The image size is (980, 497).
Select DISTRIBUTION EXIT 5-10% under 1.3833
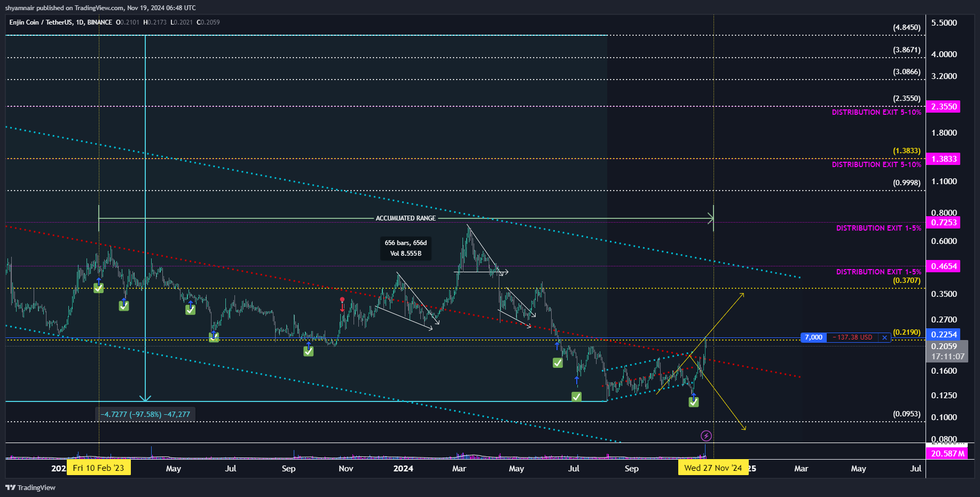876,165
